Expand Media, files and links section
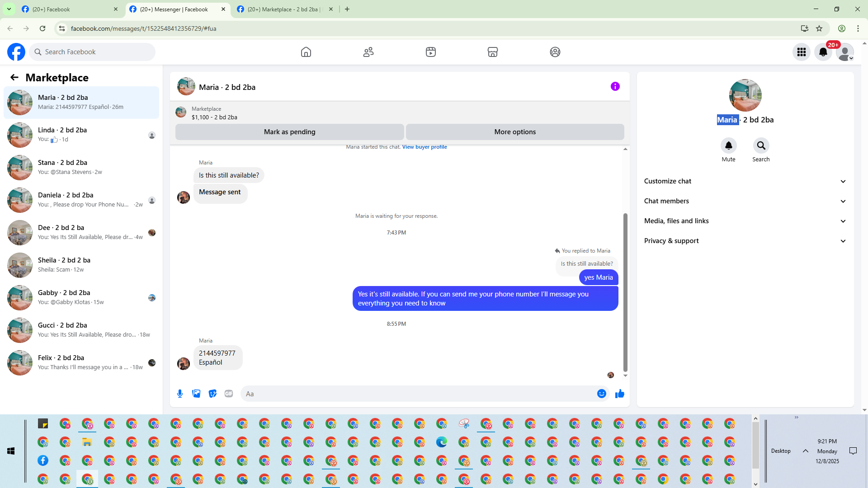 745,221
